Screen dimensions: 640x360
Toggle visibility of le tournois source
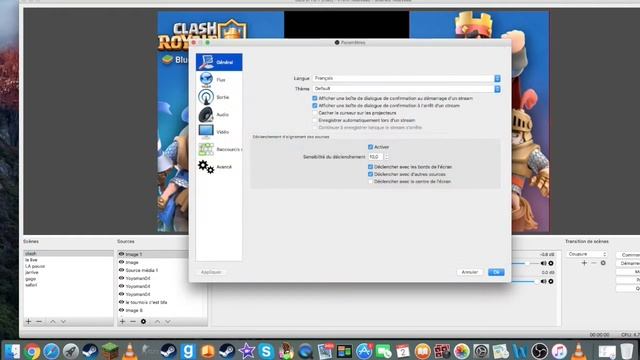pyautogui.click(x=121, y=302)
